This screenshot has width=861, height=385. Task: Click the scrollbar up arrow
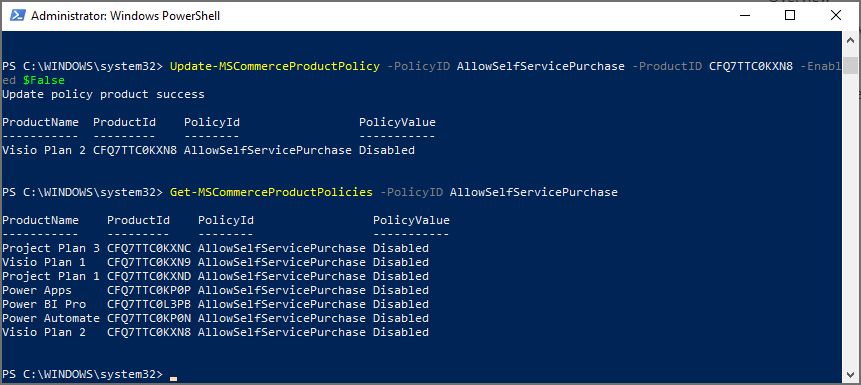point(850,40)
